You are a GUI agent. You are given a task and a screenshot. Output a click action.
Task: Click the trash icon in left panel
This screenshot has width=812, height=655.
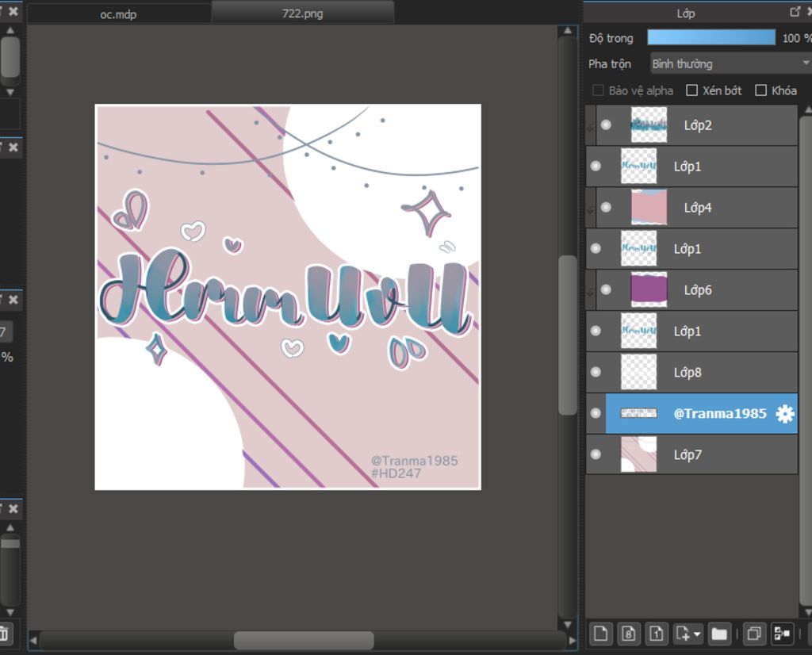coord(4,634)
